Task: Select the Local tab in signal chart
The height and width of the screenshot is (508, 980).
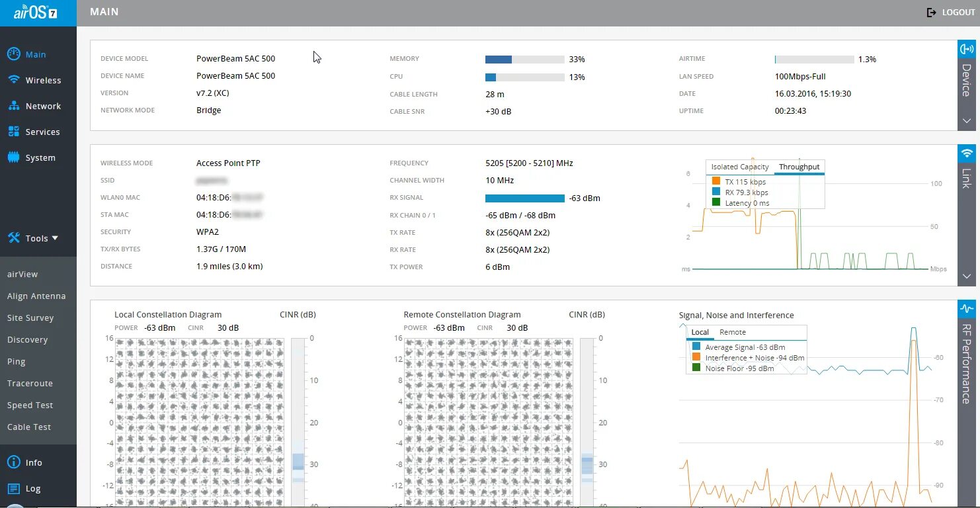Action: point(700,332)
